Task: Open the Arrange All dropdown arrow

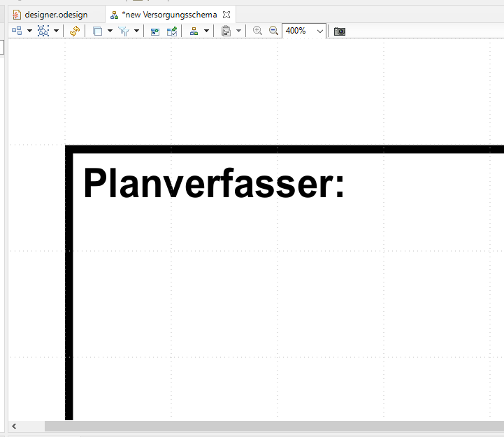Action: coord(29,31)
